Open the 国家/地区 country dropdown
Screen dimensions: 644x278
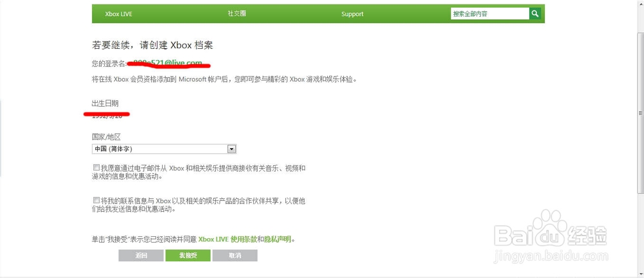coord(164,149)
